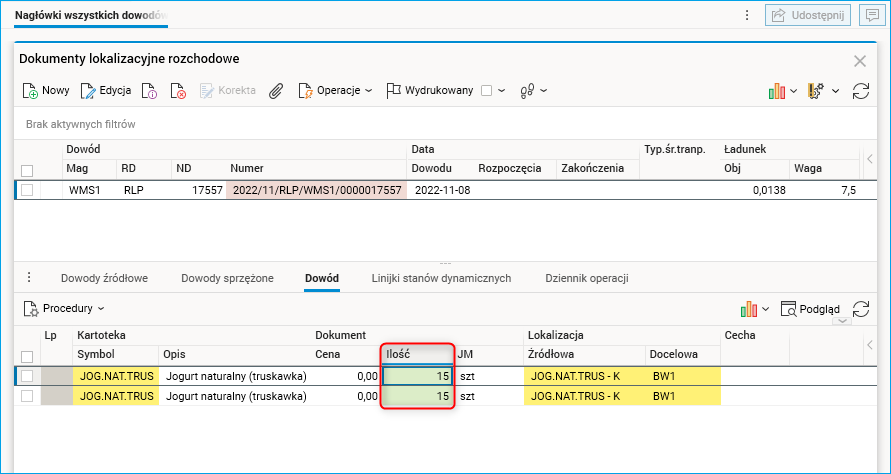891x474 pixels.
Task: Click the chart icon in lower toolbar
Action: tap(749, 309)
